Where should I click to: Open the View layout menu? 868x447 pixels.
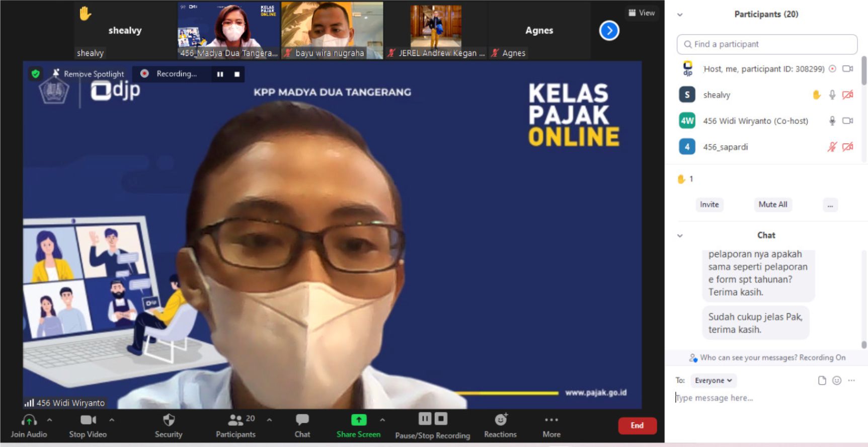coord(642,13)
